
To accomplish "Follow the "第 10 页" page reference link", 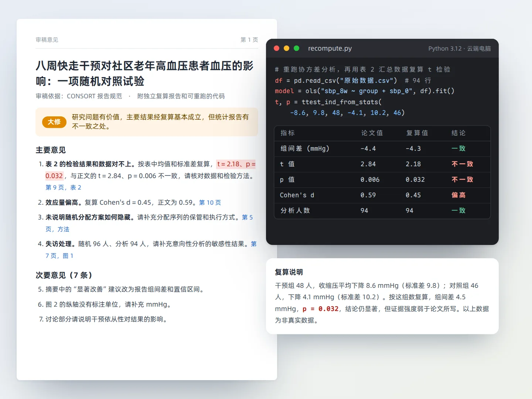I will click(x=210, y=202).
